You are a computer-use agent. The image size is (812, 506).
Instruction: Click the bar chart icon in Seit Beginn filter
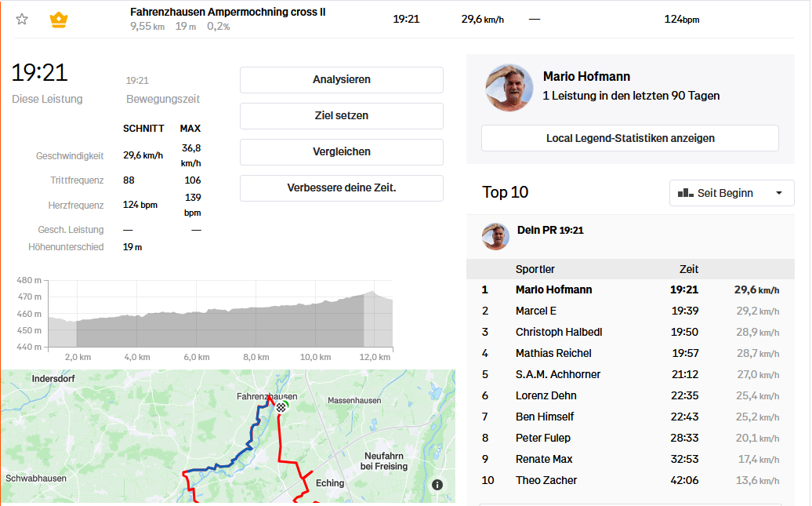pos(685,193)
